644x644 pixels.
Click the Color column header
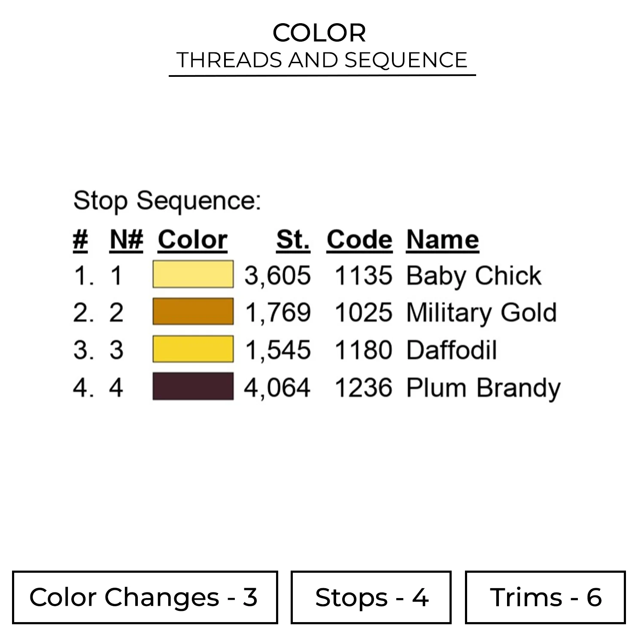(x=192, y=240)
